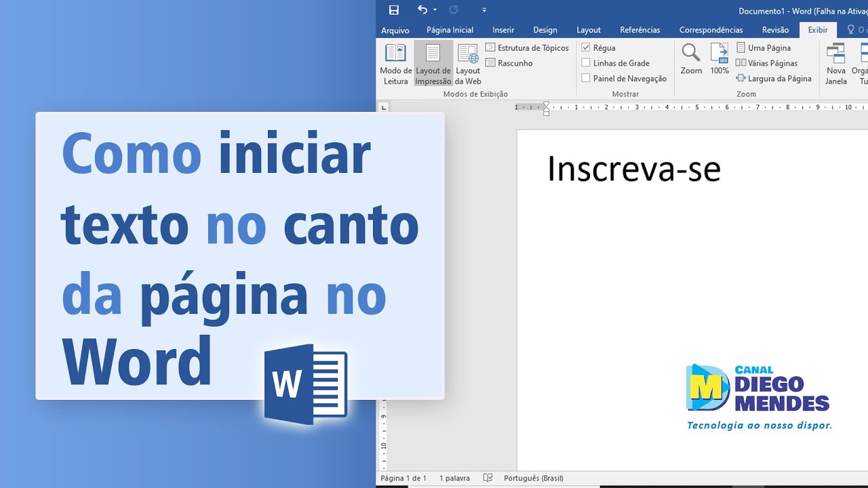This screenshot has width=868, height=488.
Task: Click the 1 palavra word count
Action: (454, 478)
